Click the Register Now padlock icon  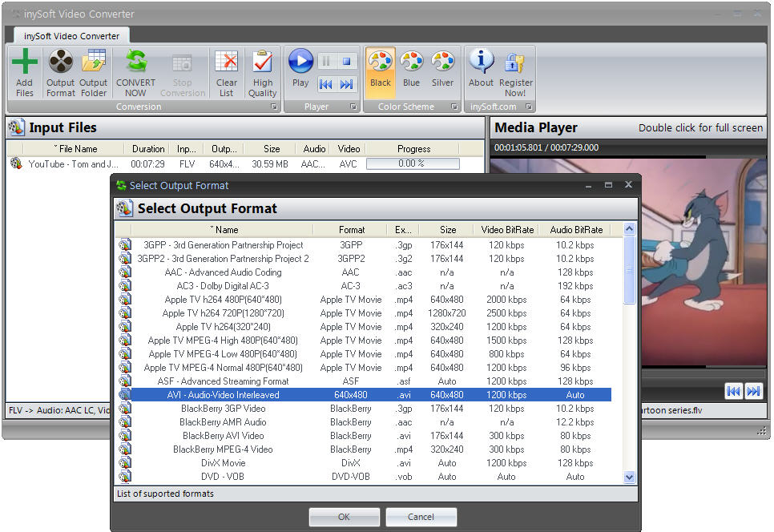click(515, 63)
